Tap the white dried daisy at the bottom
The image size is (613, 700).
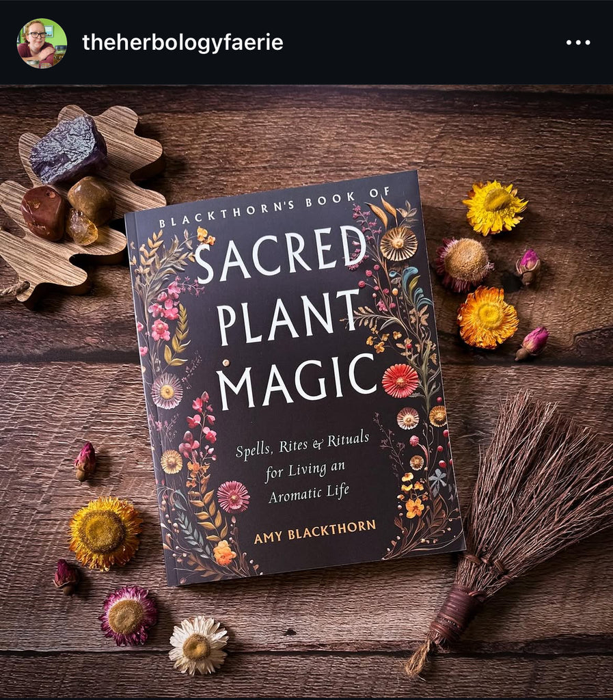[x=198, y=645]
